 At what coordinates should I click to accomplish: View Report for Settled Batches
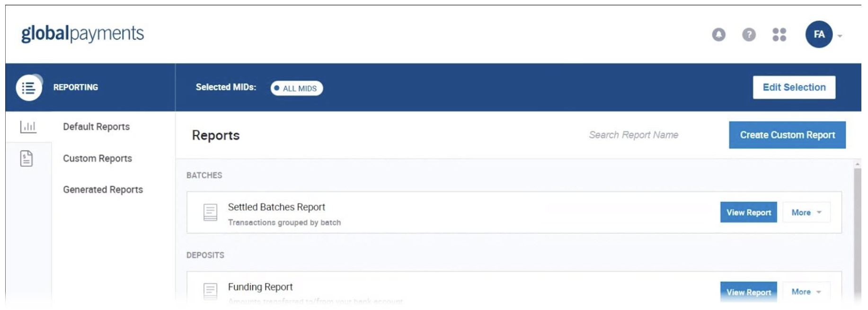click(748, 212)
